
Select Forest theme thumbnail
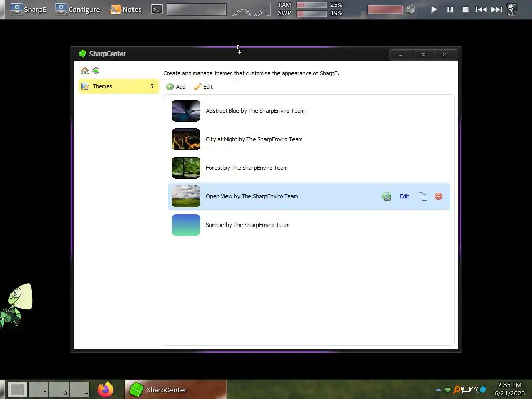click(186, 168)
